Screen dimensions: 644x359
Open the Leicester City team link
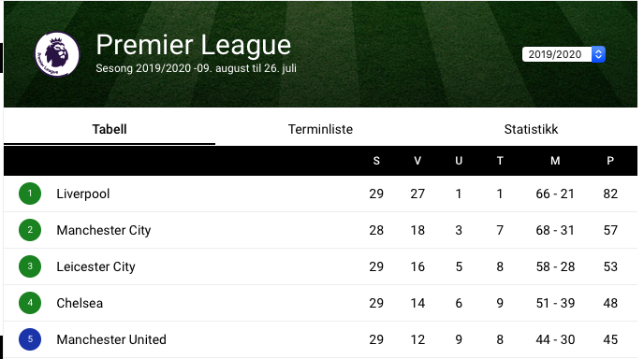tap(95, 266)
